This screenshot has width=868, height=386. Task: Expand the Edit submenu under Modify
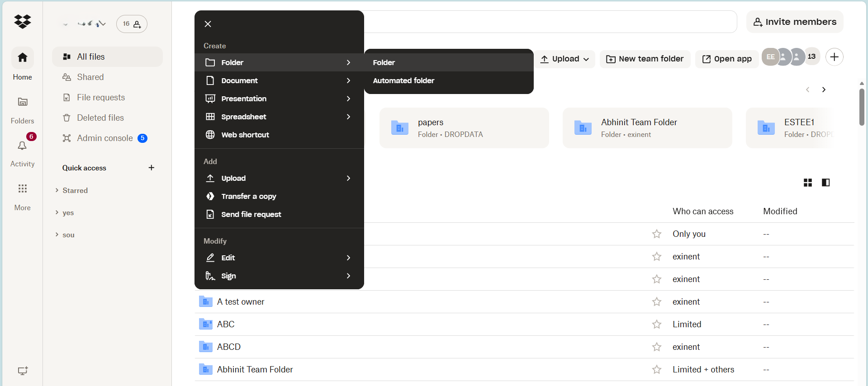tap(279, 258)
